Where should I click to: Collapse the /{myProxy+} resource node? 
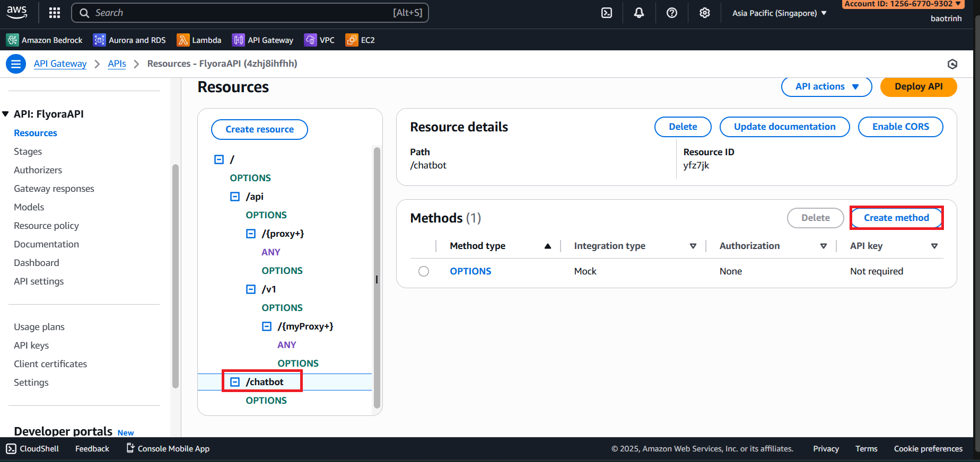click(267, 326)
